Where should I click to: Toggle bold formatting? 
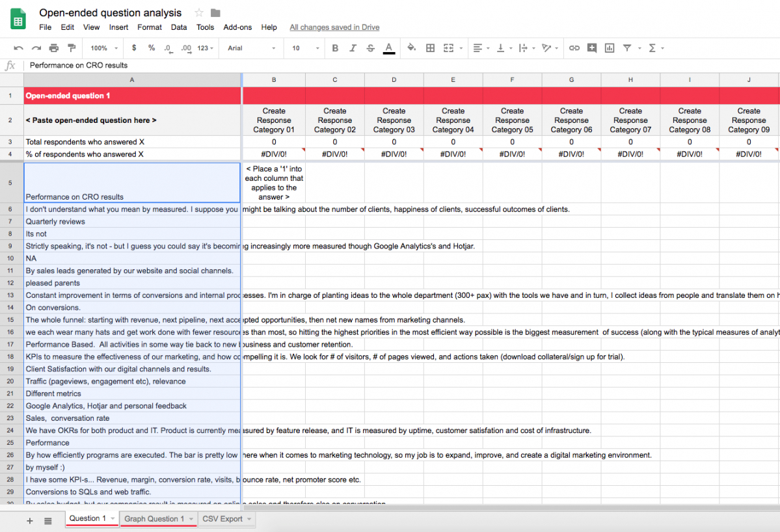335,48
